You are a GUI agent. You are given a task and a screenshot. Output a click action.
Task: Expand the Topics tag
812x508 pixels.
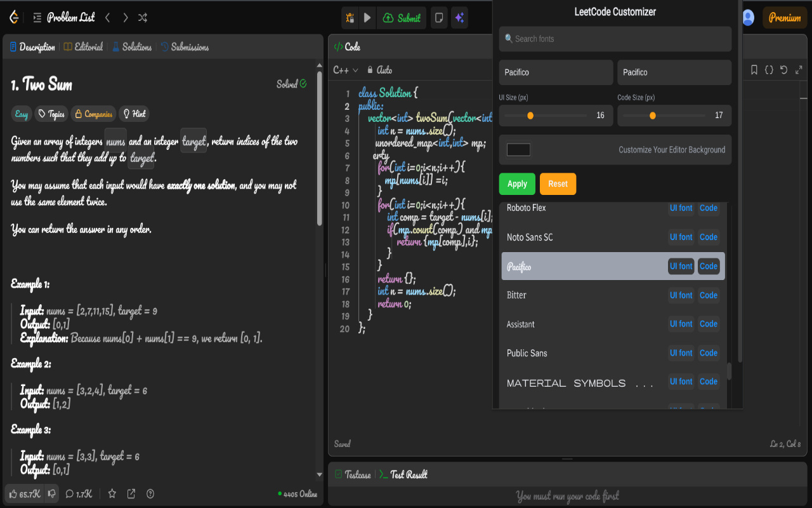pyautogui.click(x=51, y=114)
